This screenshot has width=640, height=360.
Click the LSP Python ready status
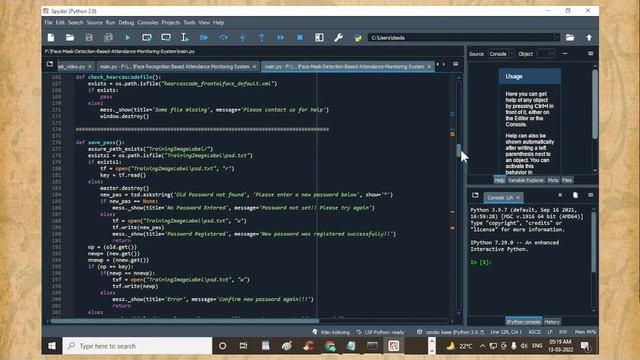click(380, 332)
